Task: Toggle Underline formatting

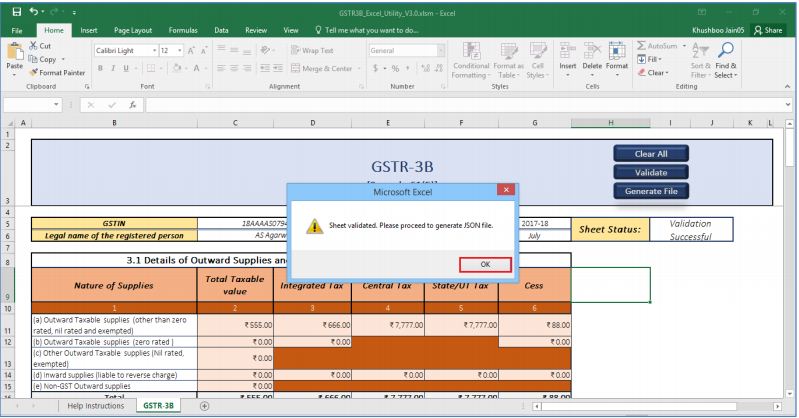Action: coord(125,68)
